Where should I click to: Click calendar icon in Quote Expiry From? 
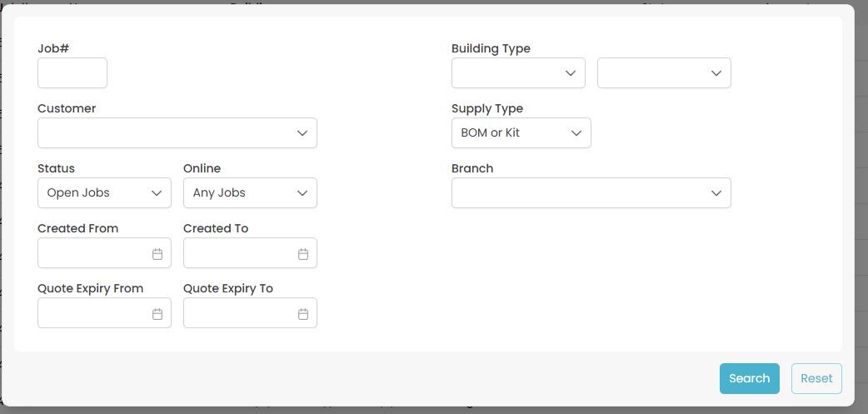point(157,314)
